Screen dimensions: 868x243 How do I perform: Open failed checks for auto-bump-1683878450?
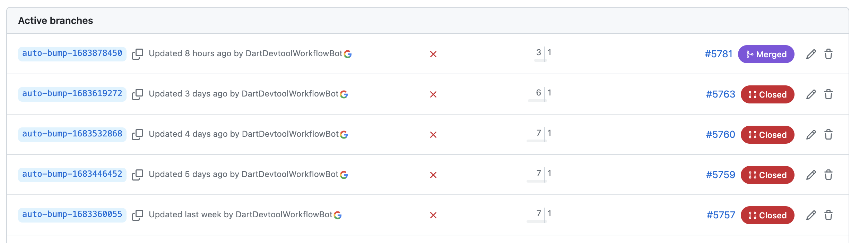[x=433, y=54]
